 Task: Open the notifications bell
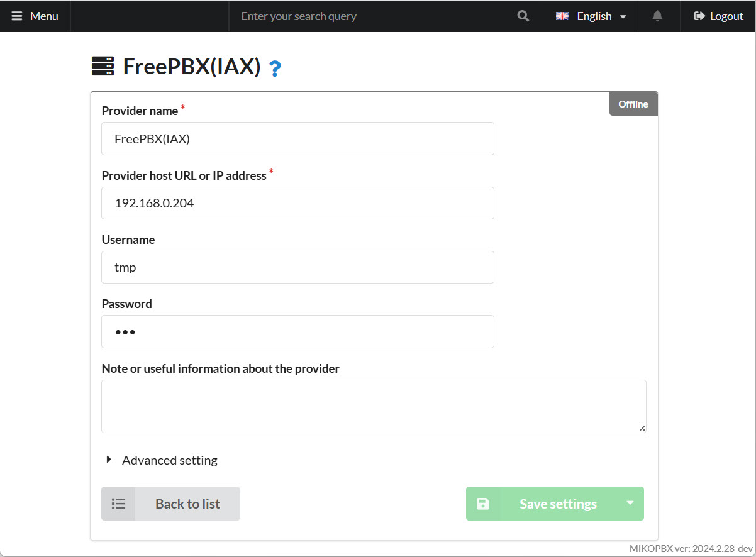coord(657,16)
